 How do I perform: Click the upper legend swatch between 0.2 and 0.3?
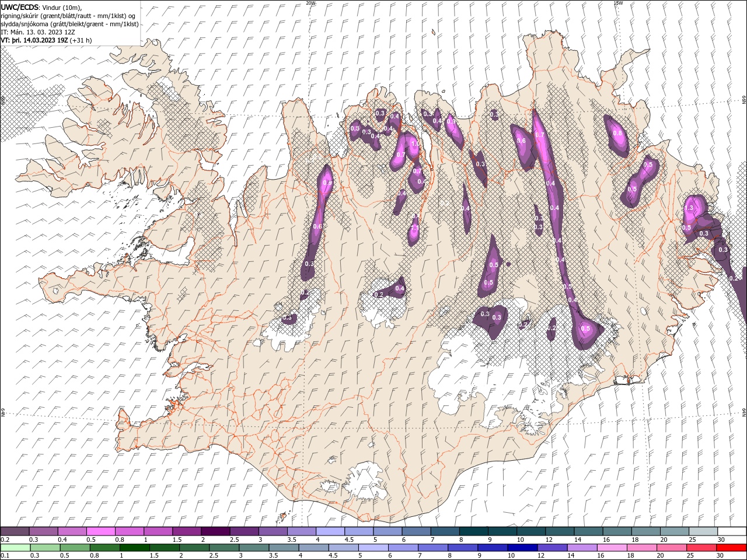click(15, 531)
